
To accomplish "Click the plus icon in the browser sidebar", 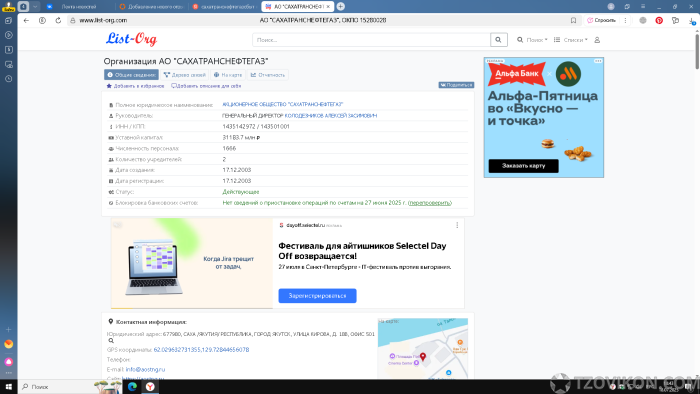I will point(8,329).
